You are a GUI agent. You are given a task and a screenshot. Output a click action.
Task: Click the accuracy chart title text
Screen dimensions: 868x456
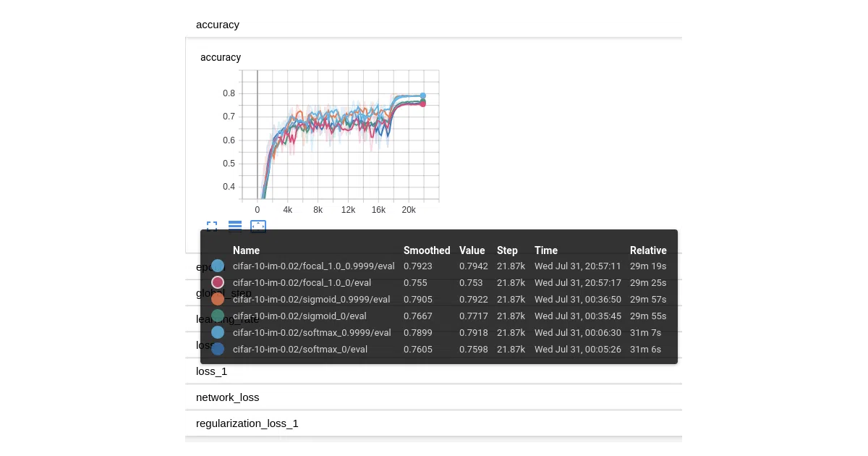click(x=221, y=57)
